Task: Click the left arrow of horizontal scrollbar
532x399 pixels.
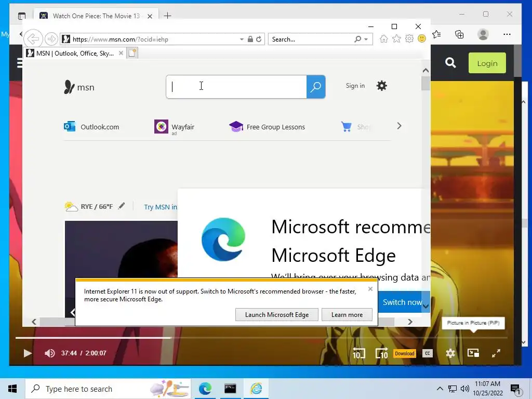Action: pyautogui.click(x=34, y=322)
